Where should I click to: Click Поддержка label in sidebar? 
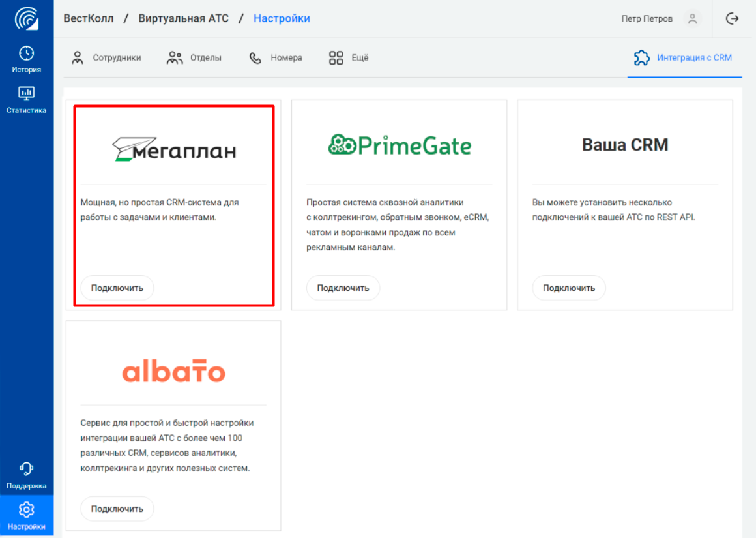(x=27, y=486)
